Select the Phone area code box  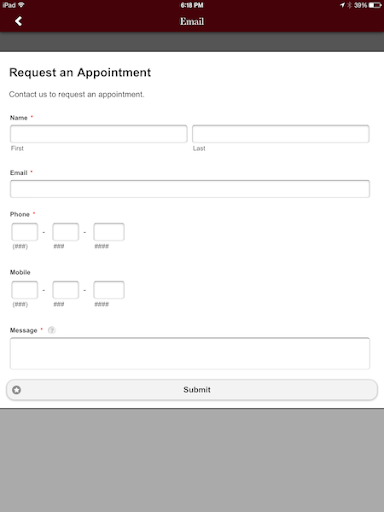[25, 232]
